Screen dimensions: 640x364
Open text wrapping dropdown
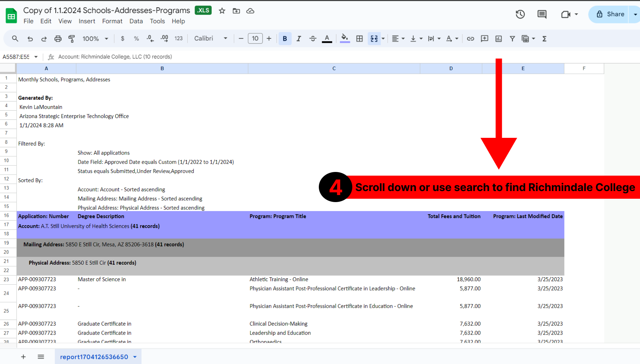pos(434,38)
